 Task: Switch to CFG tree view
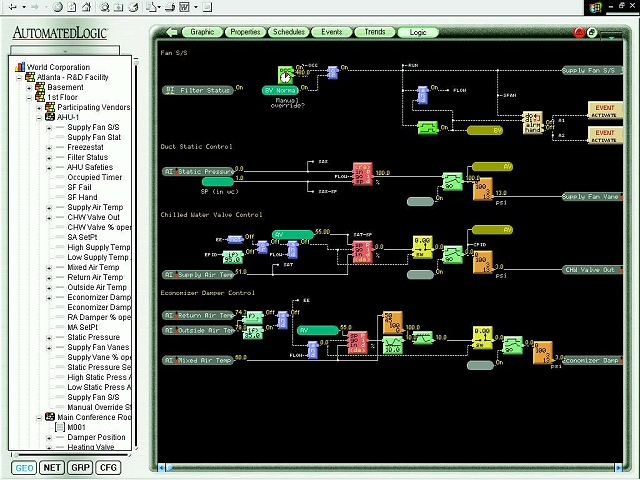(107, 467)
